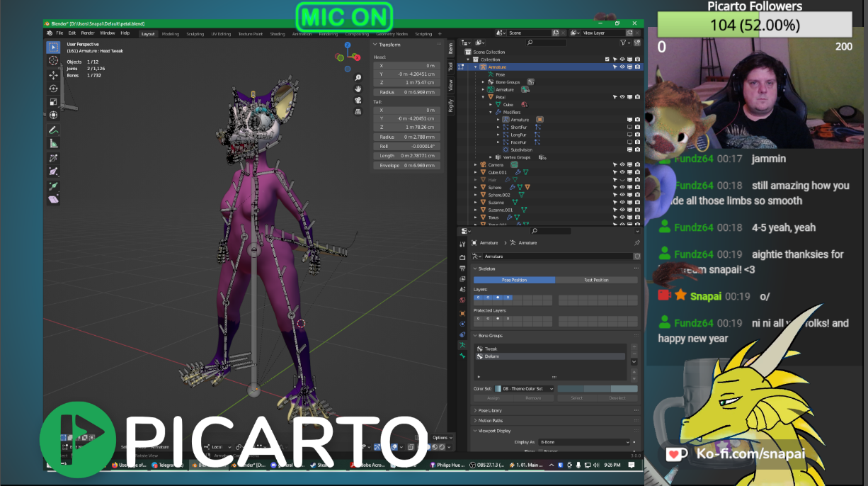Image resolution: width=868 pixels, height=486 pixels.
Task: Click the bone group color swatch strip
Action: pyautogui.click(x=598, y=388)
